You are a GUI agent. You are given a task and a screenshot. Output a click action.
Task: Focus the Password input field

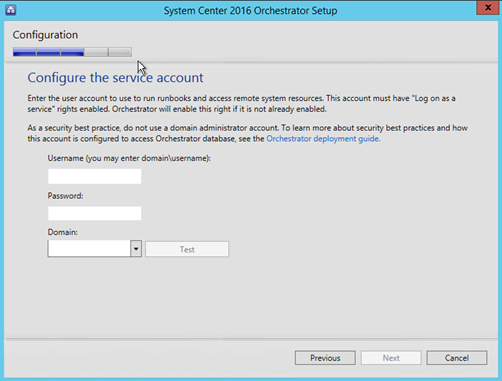[94, 213]
